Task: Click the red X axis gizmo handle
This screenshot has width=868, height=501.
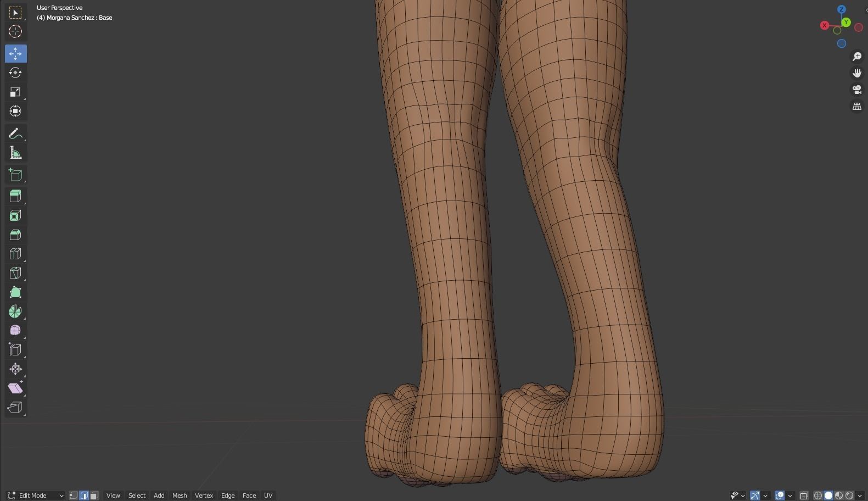Action: click(x=824, y=25)
